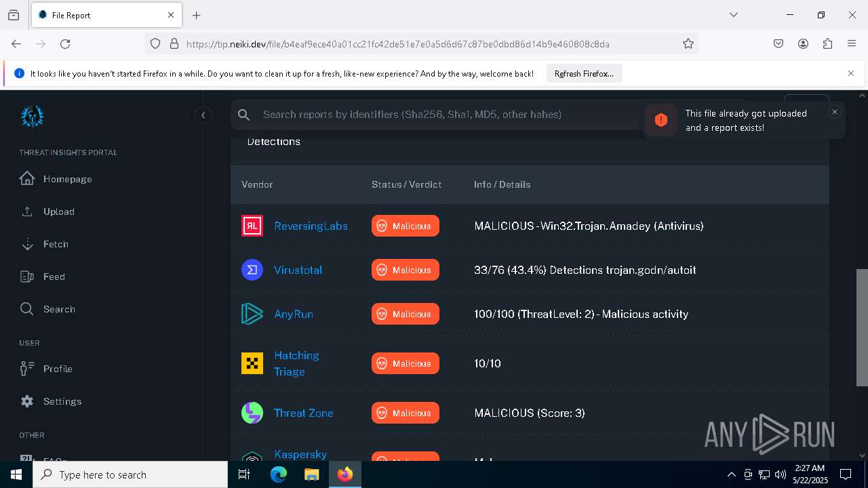Click the red warning icon in the notification

pos(661,120)
